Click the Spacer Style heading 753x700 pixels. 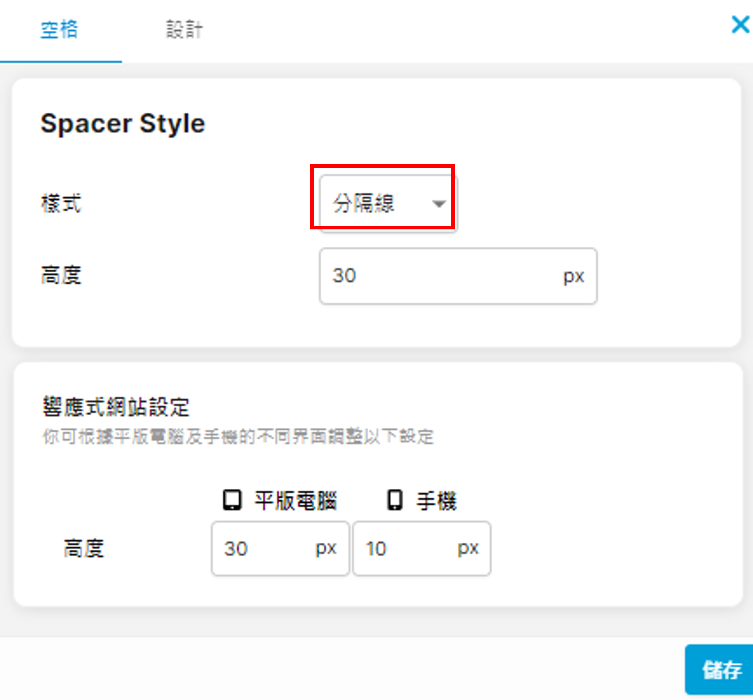pyautogui.click(x=123, y=123)
